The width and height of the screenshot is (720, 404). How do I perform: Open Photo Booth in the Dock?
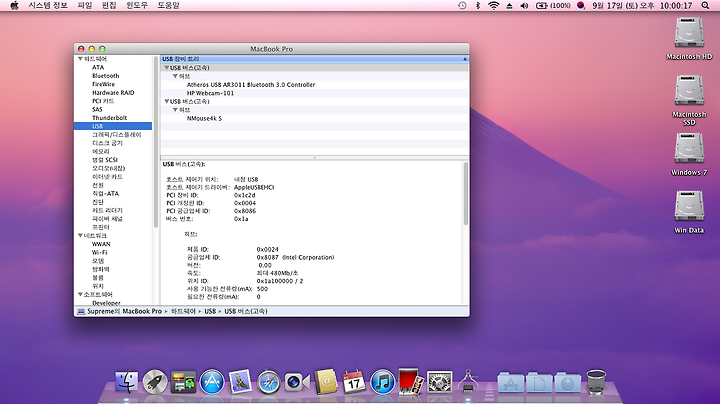tap(411, 381)
